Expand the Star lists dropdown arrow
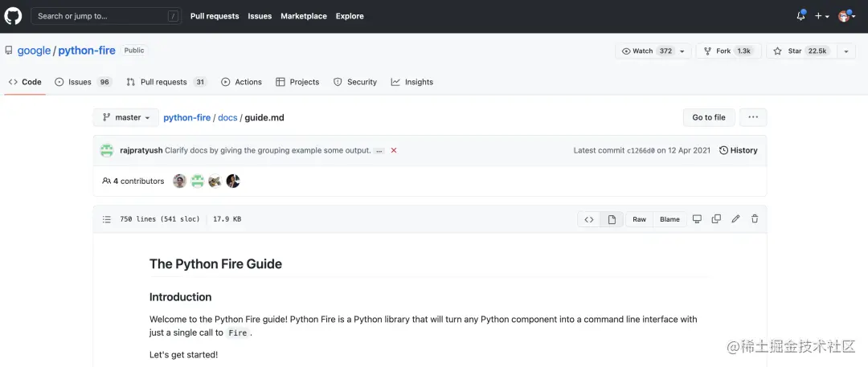 tap(846, 51)
